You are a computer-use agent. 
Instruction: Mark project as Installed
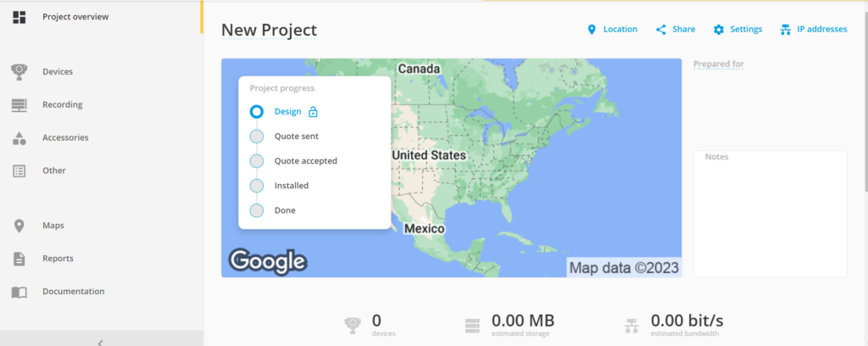point(257,186)
